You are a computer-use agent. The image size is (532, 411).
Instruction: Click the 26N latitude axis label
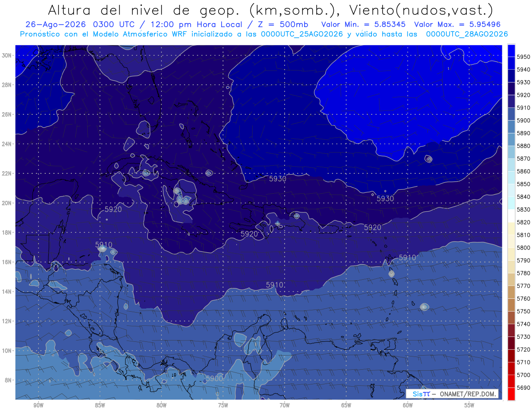[7, 114]
